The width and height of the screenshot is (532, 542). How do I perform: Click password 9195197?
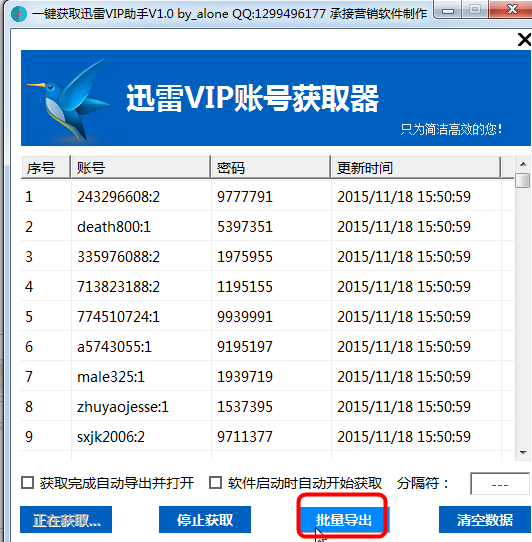tap(245, 347)
